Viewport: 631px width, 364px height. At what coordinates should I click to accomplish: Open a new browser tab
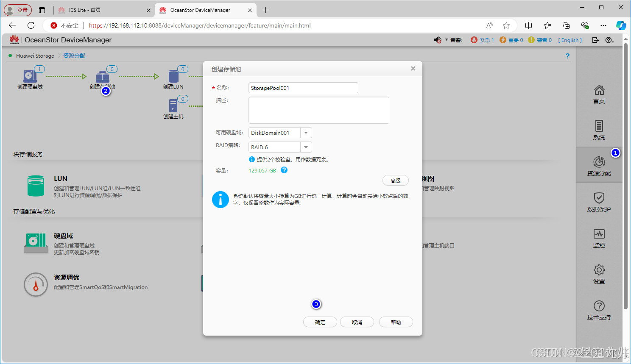coord(266,10)
